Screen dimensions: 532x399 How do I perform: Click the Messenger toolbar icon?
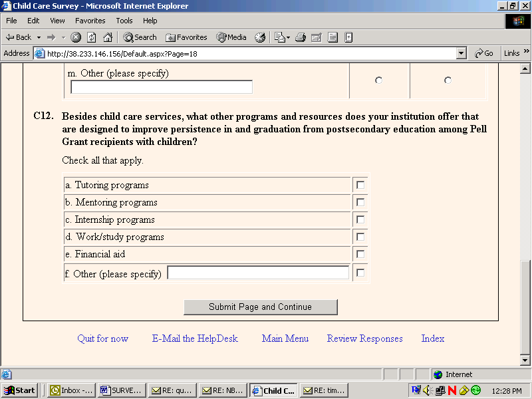coord(348,37)
